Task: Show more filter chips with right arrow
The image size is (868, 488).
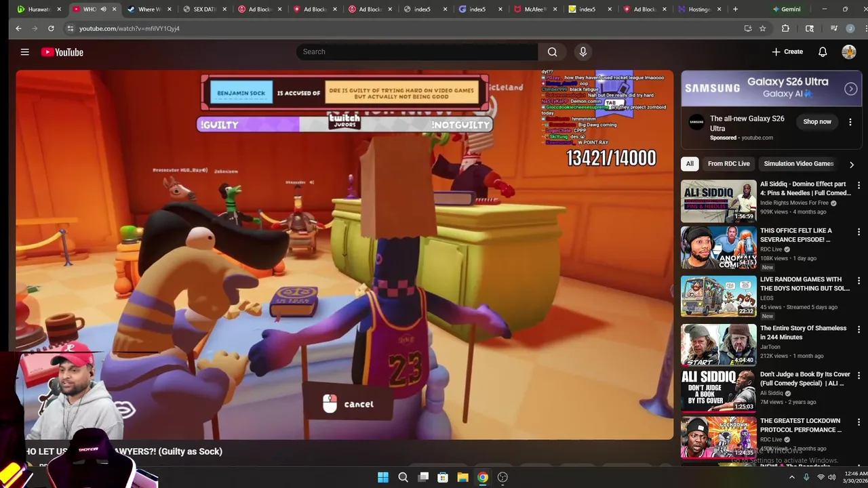Action: (x=852, y=164)
